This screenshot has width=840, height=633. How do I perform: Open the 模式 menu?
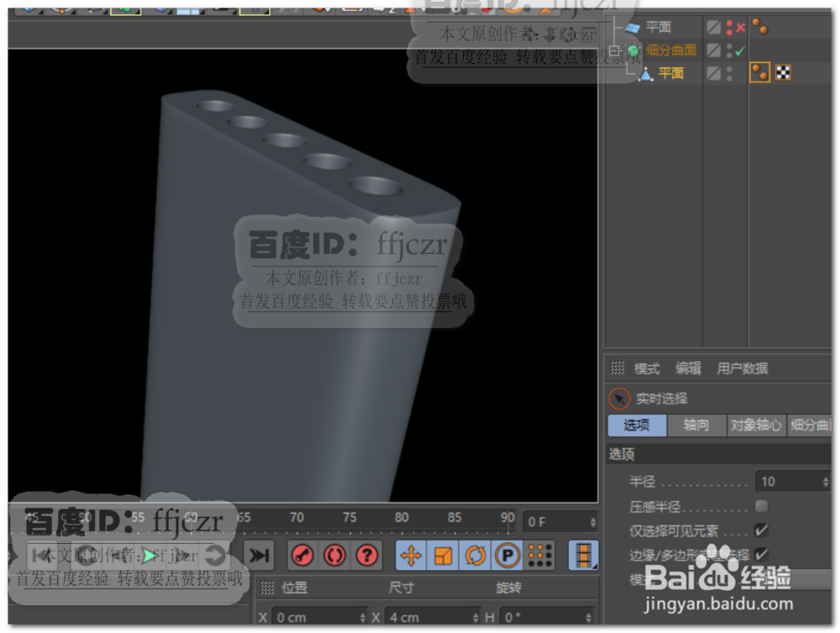click(x=647, y=368)
